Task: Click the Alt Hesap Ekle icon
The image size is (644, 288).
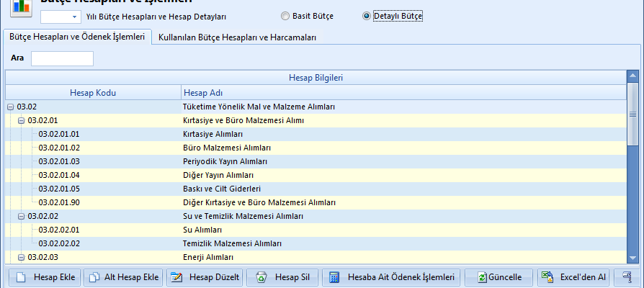Action: pyautogui.click(x=94, y=277)
